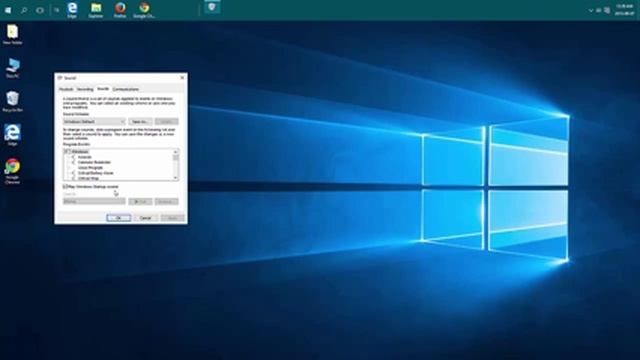The width and height of the screenshot is (640, 360).
Task: Select the Sounds tab
Action: tap(103, 89)
